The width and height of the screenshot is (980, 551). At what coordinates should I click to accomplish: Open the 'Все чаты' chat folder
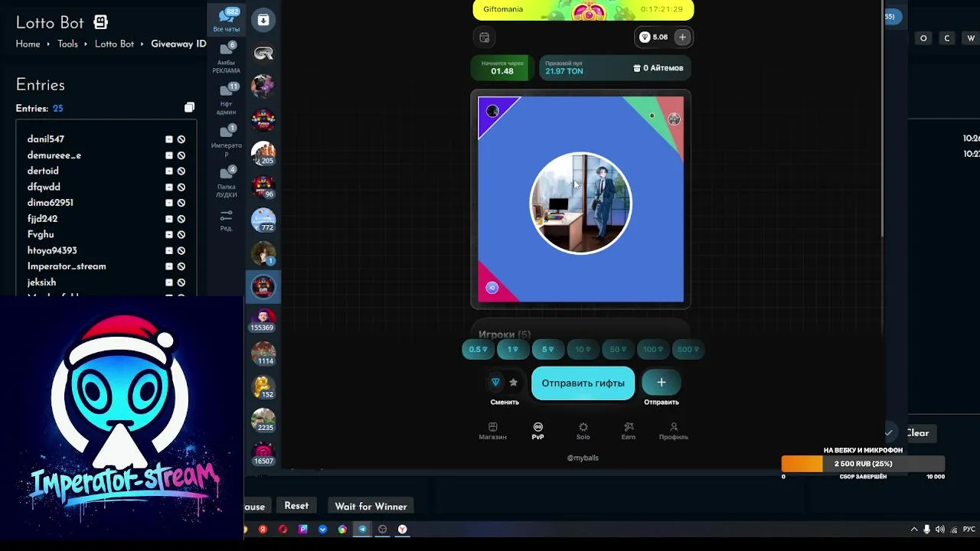[226, 20]
